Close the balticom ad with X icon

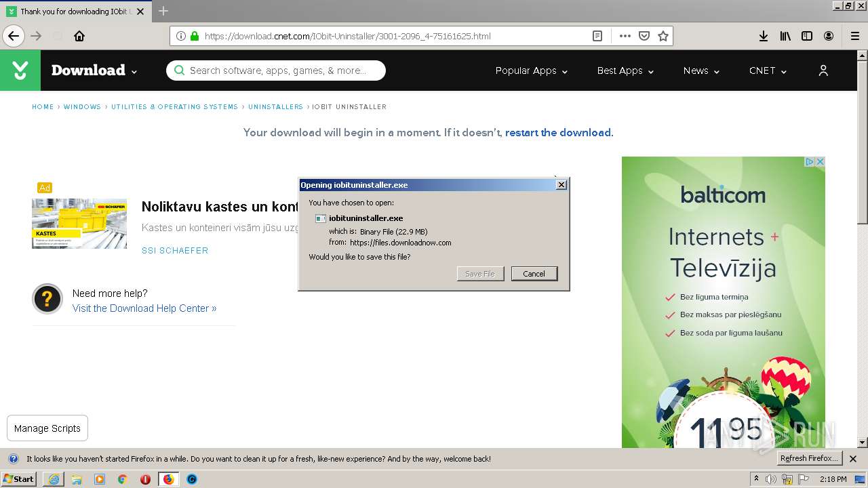[x=820, y=161]
